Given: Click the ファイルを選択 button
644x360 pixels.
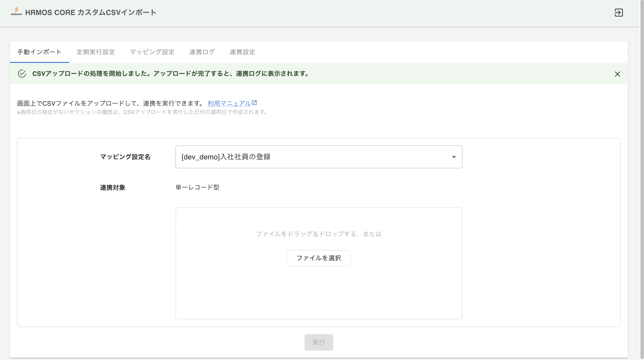Looking at the screenshot, I should click(318, 258).
